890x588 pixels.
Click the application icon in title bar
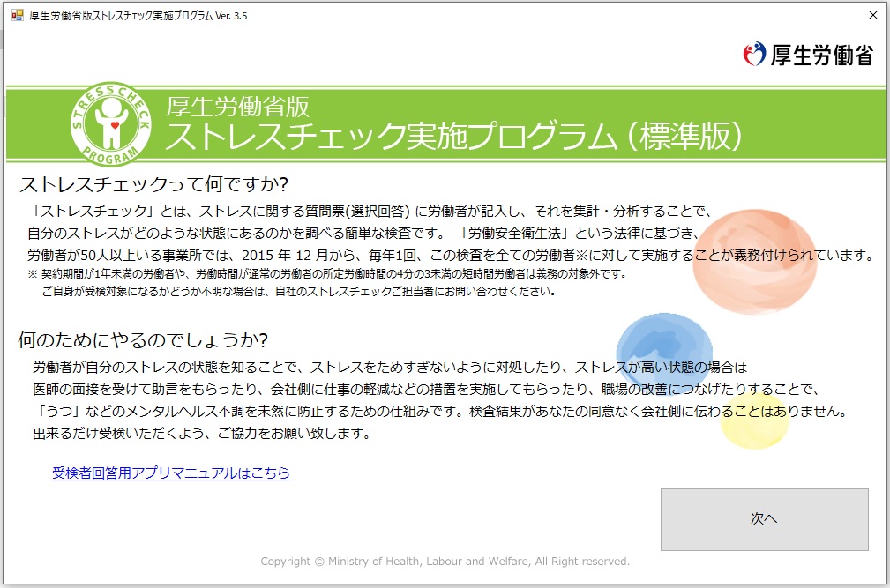18,15
